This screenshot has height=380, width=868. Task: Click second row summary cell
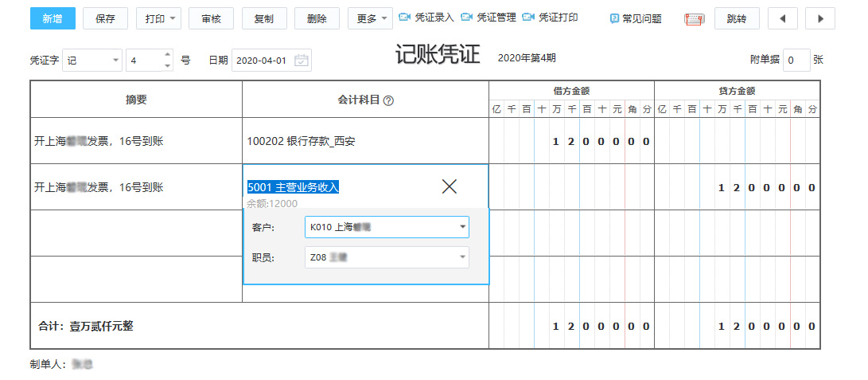pos(136,187)
